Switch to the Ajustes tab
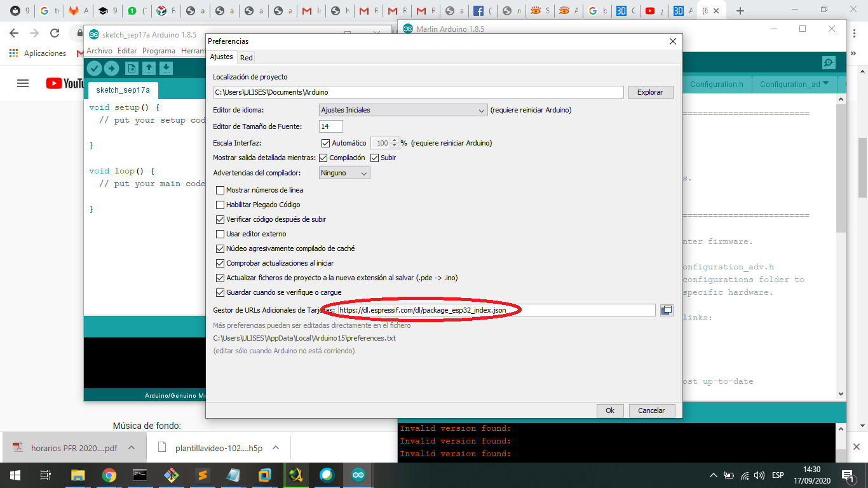868x488 pixels. (222, 57)
